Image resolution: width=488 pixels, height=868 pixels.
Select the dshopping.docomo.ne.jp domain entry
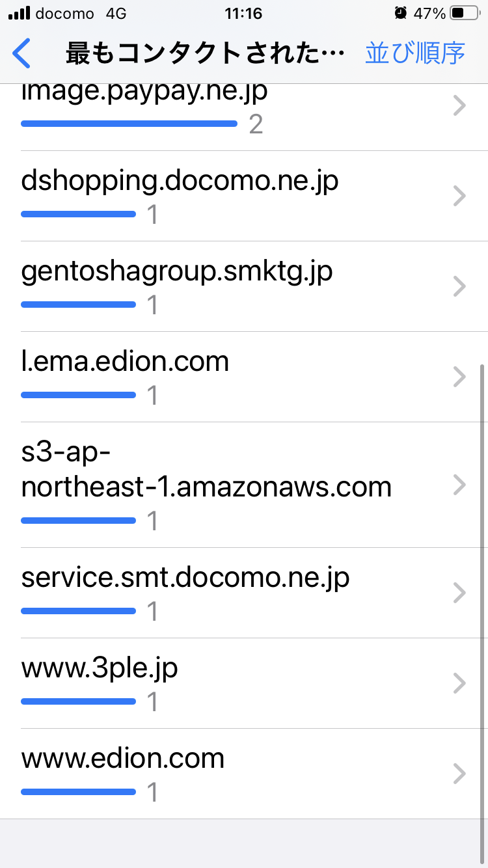[180, 182]
